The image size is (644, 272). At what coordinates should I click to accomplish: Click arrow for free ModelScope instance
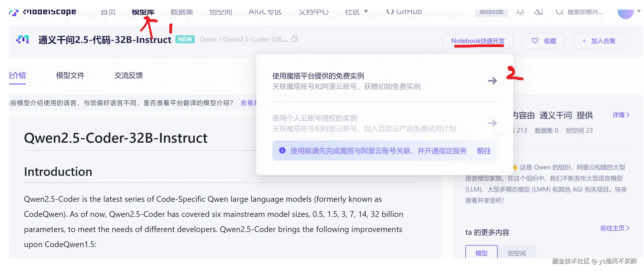click(492, 81)
